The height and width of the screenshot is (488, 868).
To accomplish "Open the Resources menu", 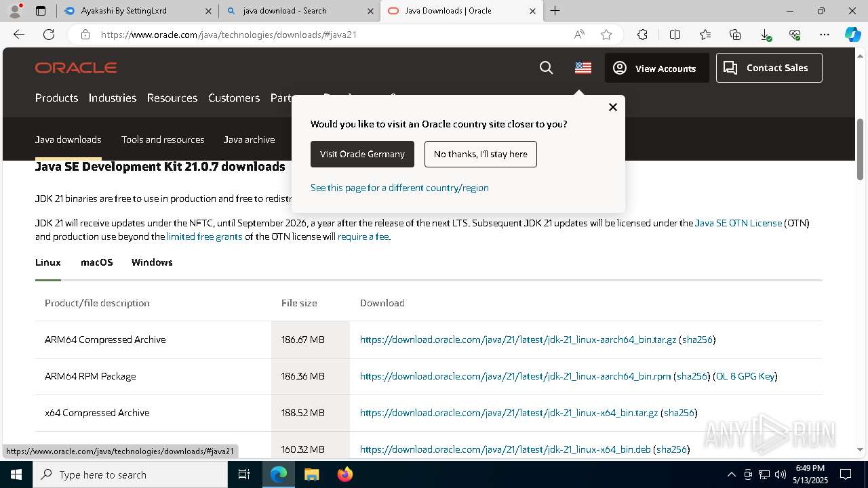I will point(172,98).
